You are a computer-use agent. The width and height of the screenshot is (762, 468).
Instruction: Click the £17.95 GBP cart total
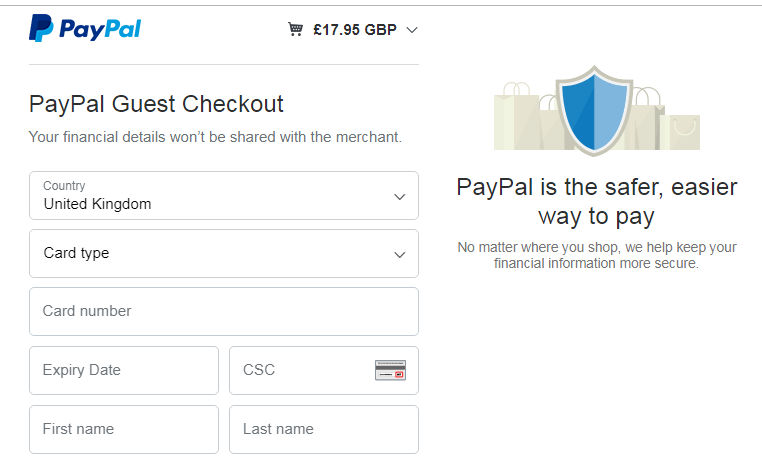point(354,29)
